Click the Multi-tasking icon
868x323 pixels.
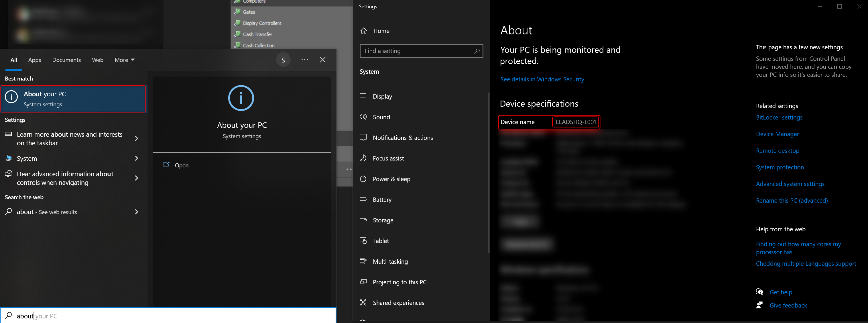(363, 261)
